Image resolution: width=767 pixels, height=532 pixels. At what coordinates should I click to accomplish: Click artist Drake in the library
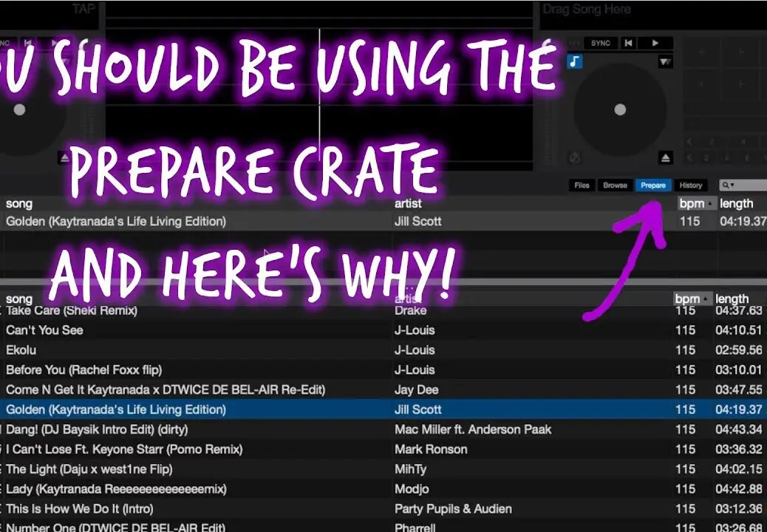tap(410, 310)
